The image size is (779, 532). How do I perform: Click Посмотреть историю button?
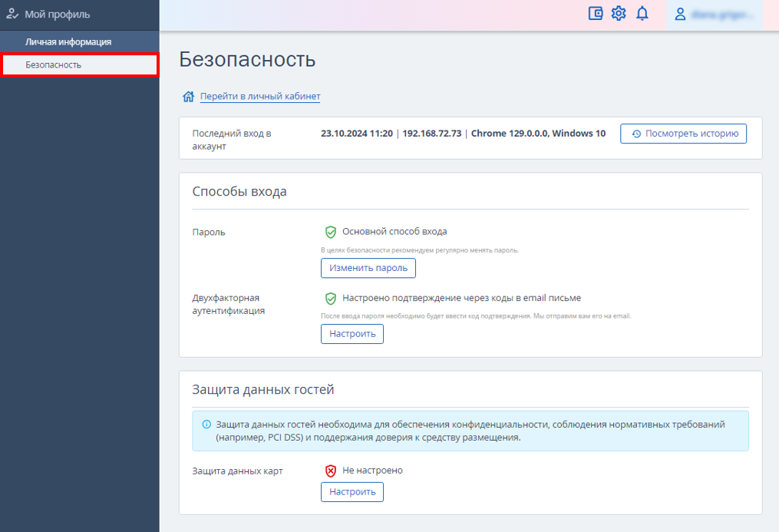683,134
